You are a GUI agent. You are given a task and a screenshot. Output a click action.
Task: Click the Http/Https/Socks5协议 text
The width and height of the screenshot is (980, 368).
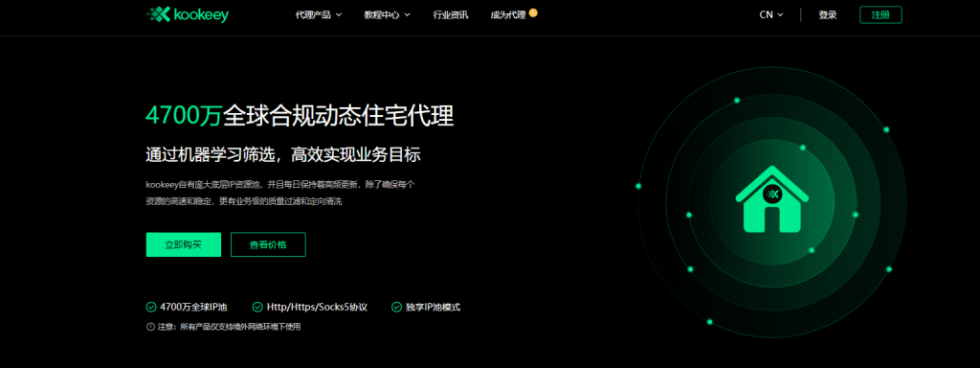coord(317,308)
